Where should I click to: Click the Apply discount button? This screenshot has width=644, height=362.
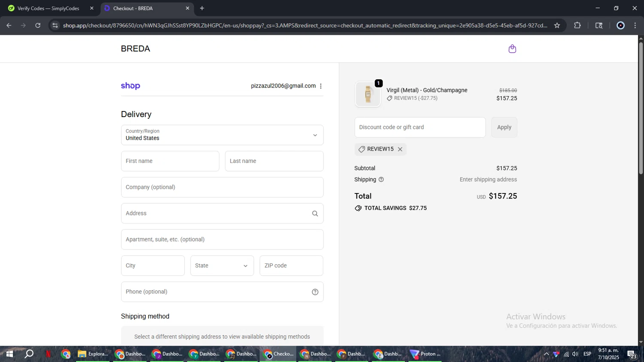tap(504, 127)
